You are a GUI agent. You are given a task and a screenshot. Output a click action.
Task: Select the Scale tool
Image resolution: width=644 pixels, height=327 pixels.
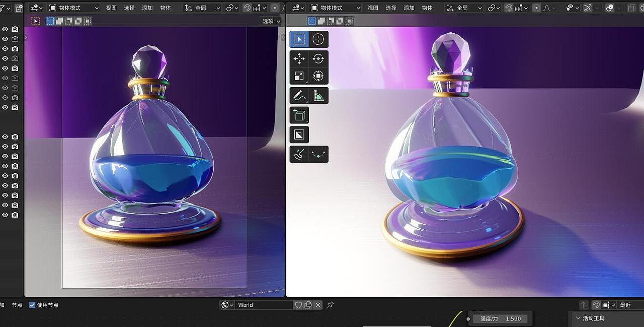coord(299,76)
